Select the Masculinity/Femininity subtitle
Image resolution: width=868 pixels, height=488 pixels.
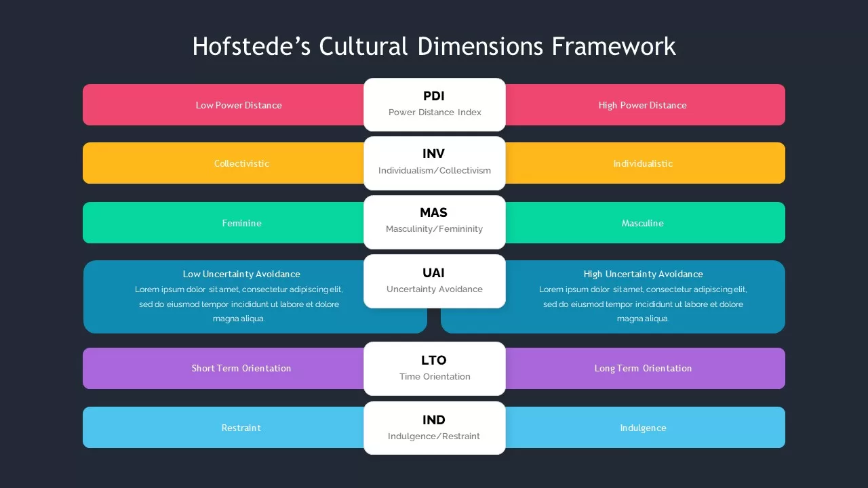pyautogui.click(x=435, y=229)
